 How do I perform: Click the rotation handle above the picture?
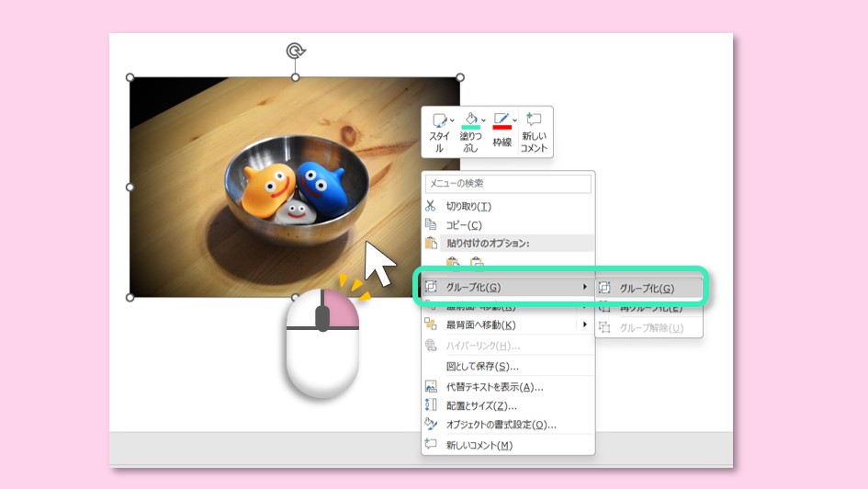(x=296, y=51)
